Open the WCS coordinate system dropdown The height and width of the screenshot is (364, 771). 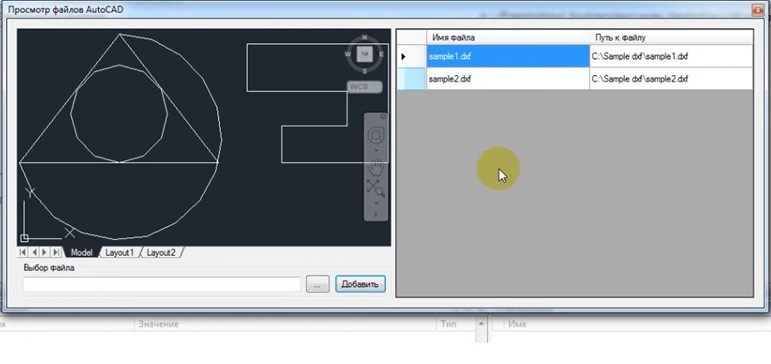(364, 87)
